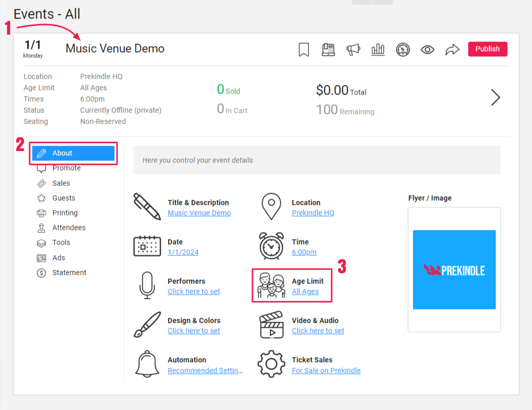Click Design & Colors 'Click here to set'
The height and width of the screenshot is (410, 532).
(194, 331)
